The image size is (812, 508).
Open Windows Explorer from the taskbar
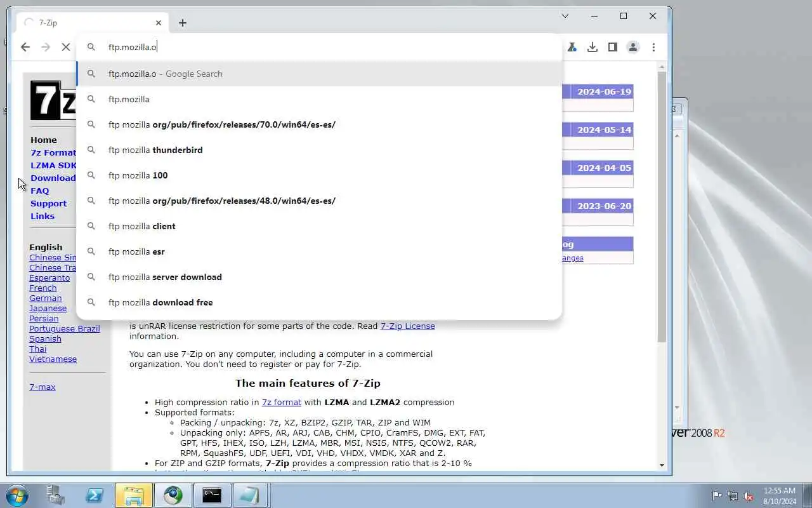134,495
